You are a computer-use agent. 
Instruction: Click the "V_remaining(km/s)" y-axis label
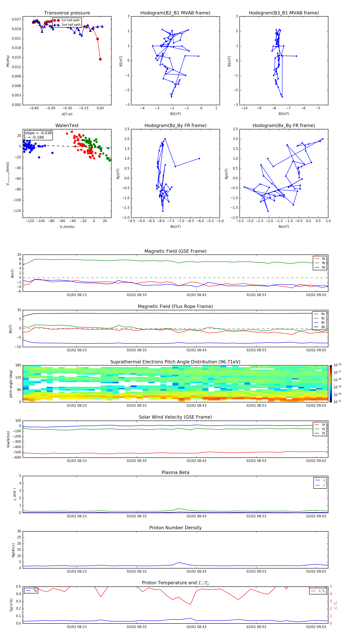point(8,173)
